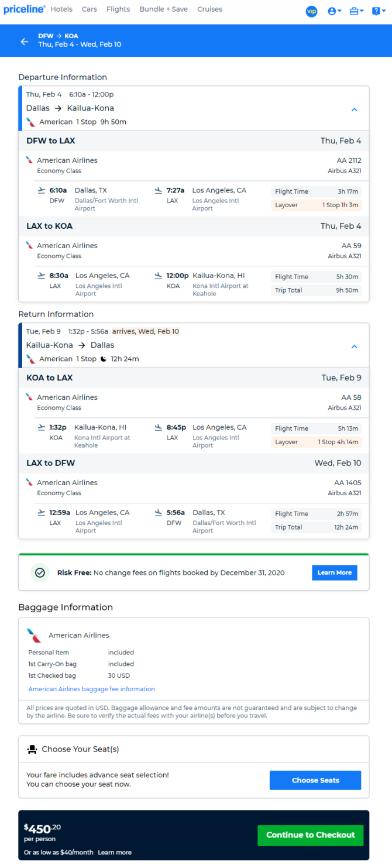Click the Priceline logo
The width and height of the screenshot is (392, 868).
[x=25, y=9]
